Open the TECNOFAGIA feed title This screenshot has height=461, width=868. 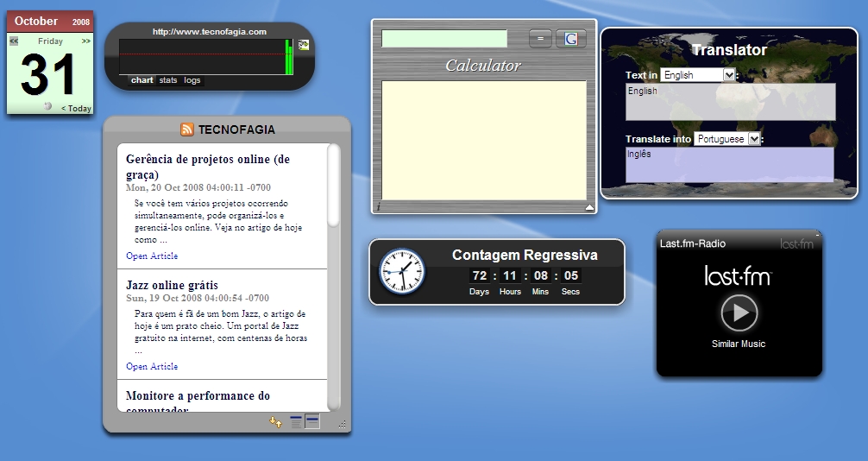pyautogui.click(x=236, y=129)
